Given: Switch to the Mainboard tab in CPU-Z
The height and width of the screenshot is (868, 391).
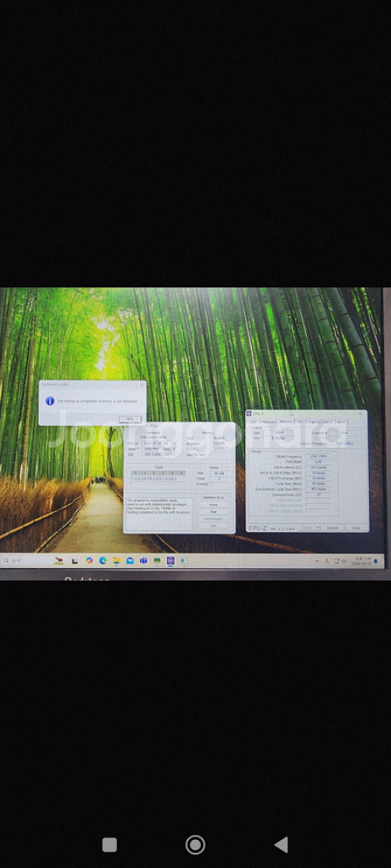Looking at the screenshot, I should pyautogui.click(x=269, y=422).
